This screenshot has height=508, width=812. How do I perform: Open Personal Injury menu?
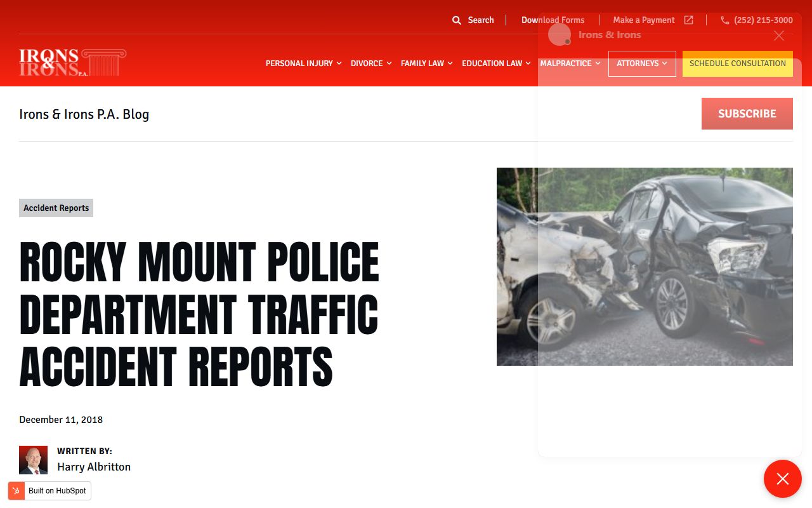tap(299, 63)
